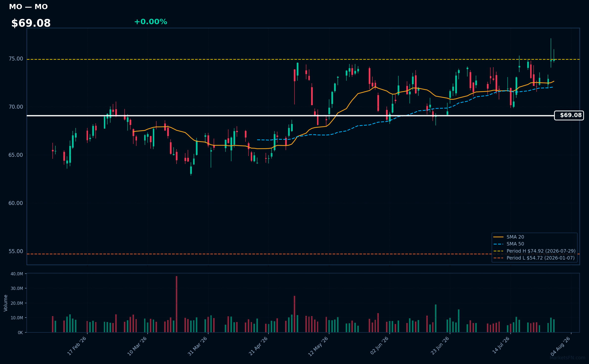The height and width of the screenshot is (364, 589).
Task: Click the 10 Mar '26 date label
Action: click(137, 346)
